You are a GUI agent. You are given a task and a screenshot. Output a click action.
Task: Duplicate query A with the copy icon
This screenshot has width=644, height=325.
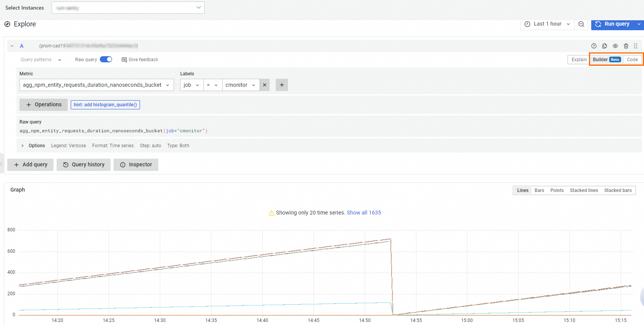coord(605,46)
